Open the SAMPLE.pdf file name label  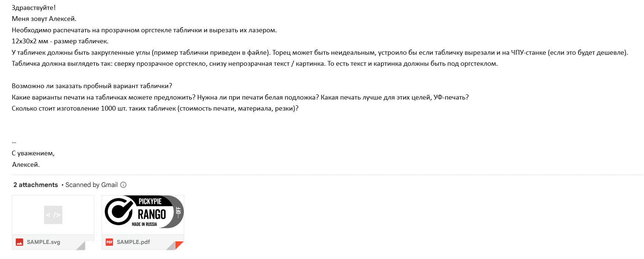pyautogui.click(x=133, y=242)
